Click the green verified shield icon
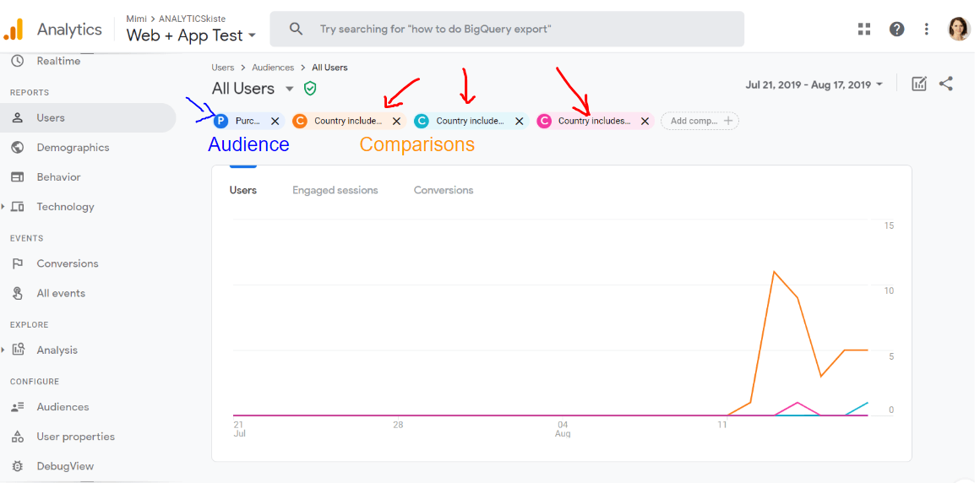This screenshot has width=980, height=483. (x=310, y=89)
